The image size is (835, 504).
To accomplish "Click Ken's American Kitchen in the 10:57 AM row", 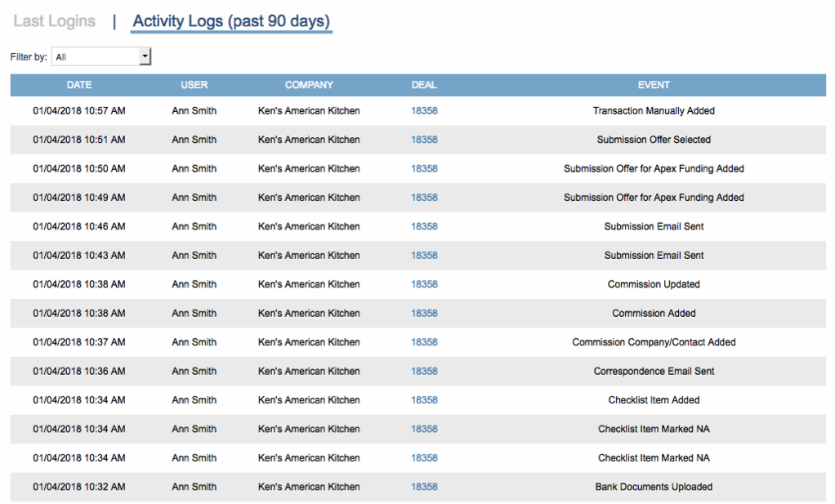I will 309,111.
